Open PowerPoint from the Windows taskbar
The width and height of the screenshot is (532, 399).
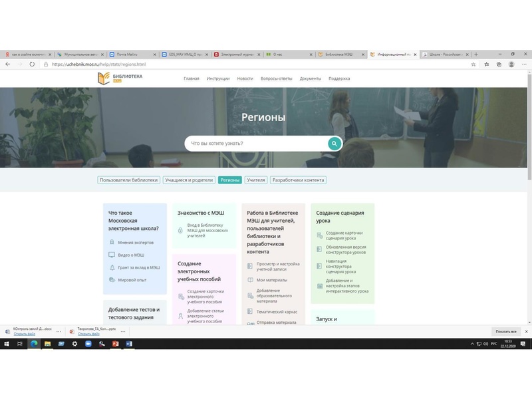(114, 344)
